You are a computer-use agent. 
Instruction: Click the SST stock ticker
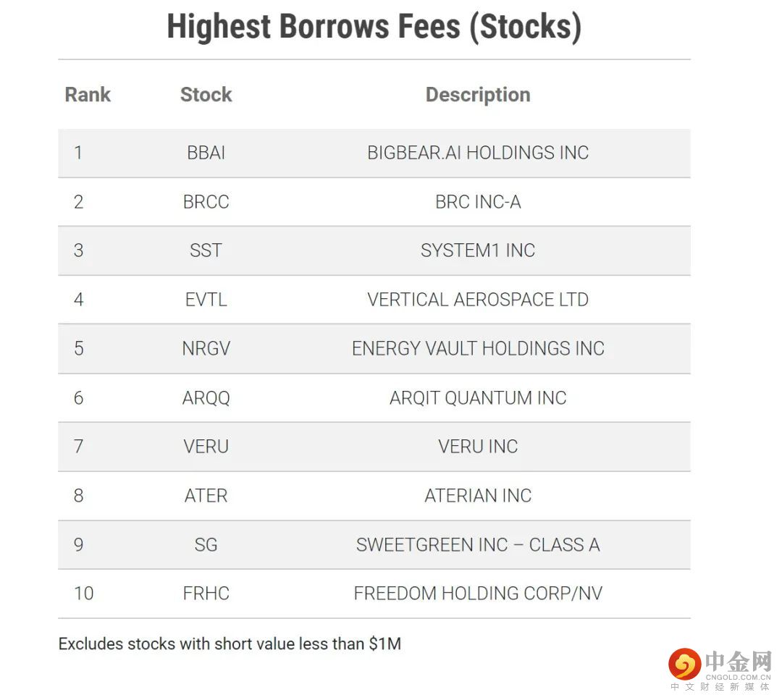(x=206, y=250)
